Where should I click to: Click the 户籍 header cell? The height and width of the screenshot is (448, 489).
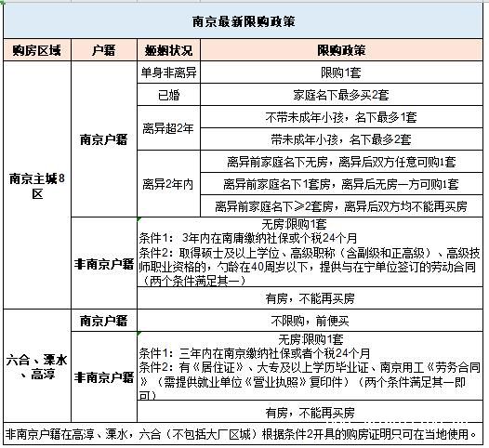(x=104, y=50)
